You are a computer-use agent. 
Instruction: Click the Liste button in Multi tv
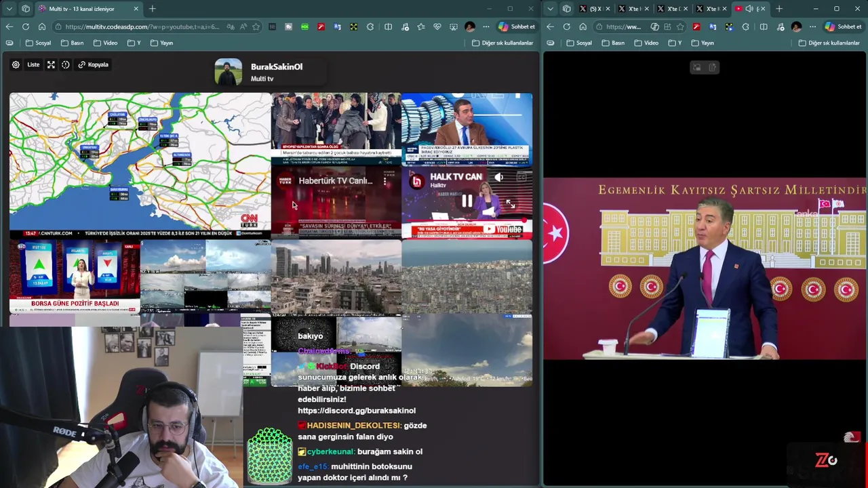33,64
